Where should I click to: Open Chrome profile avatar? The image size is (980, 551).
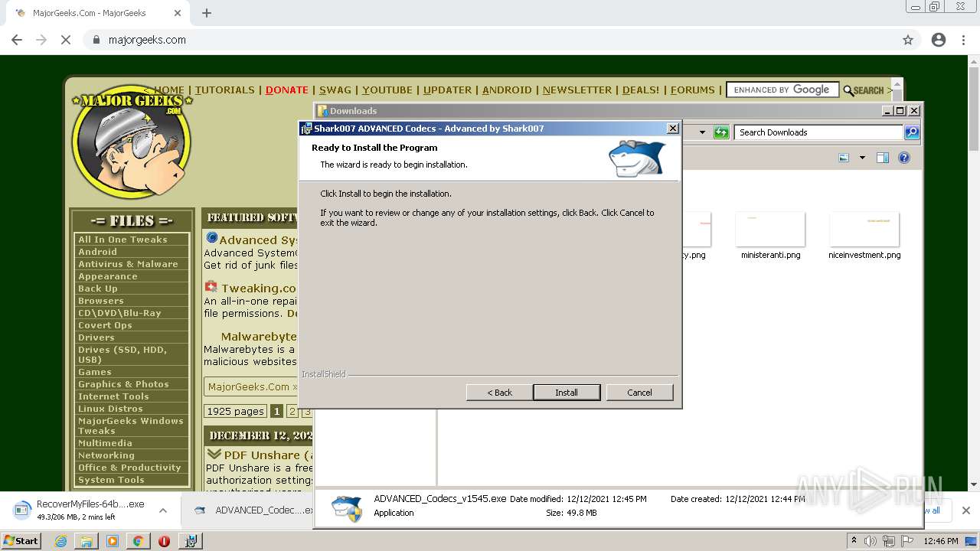point(939,40)
